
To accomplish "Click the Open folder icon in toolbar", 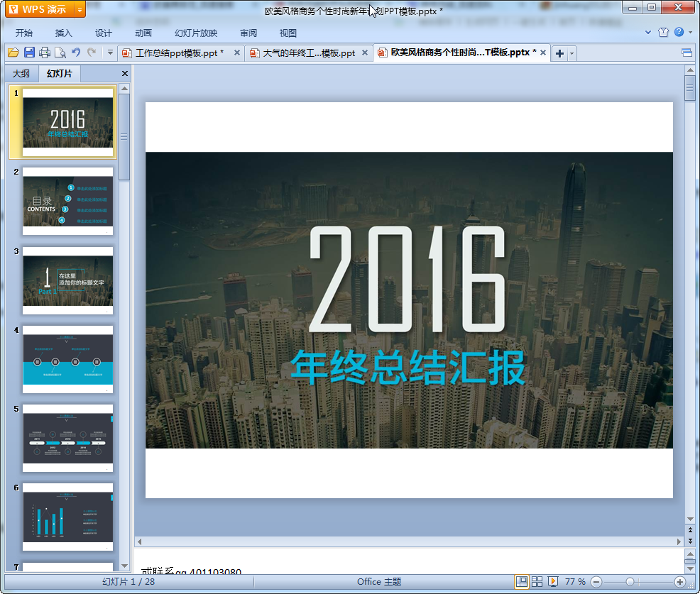I will pyautogui.click(x=13, y=53).
